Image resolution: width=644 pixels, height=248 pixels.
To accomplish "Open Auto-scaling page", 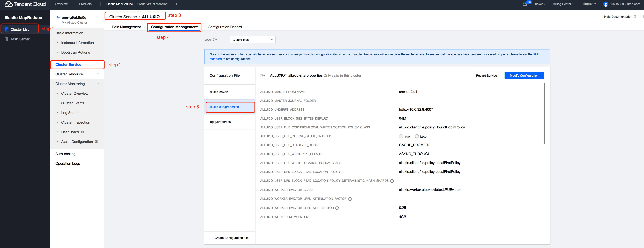I will coord(65,154).
